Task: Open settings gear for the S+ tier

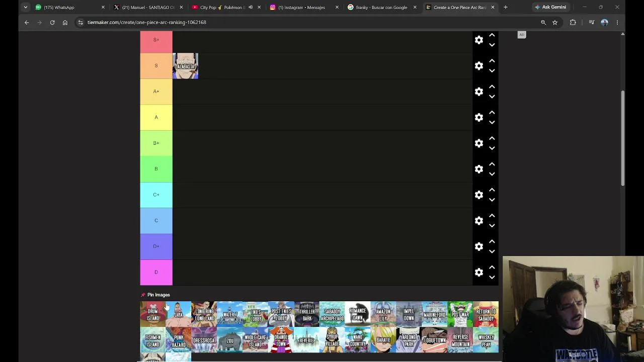Action: click(479, 40)
